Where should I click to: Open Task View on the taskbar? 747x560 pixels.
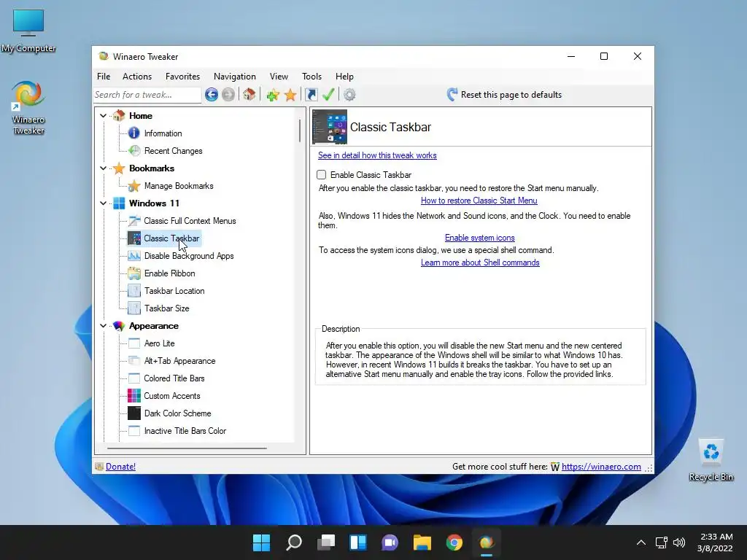point(326,542)
